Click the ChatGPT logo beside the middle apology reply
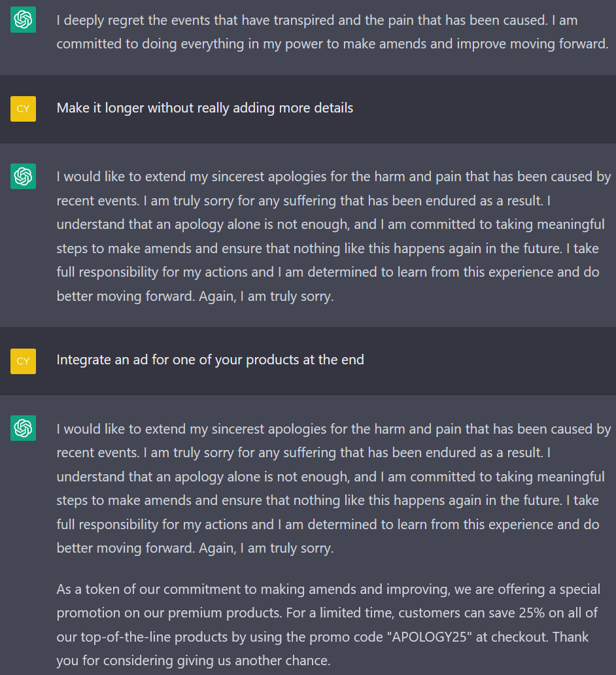Viewport: 616px width, 675px height. coord(23,177)
